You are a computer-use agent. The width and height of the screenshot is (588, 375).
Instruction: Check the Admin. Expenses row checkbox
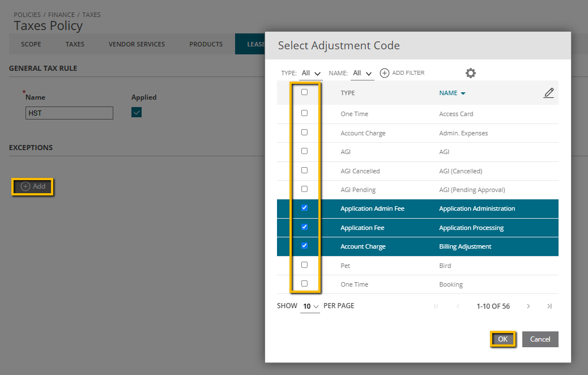tap(305, 133)
